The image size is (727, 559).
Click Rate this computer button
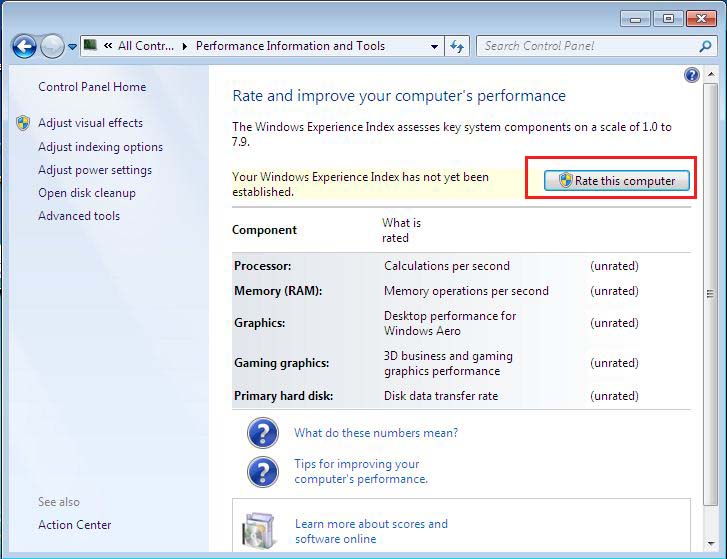click(x=617, y=181)
